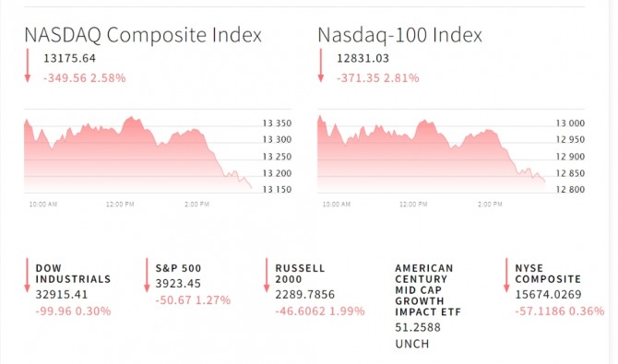Click the S&P 500 red down arrow

click(147, 276)
